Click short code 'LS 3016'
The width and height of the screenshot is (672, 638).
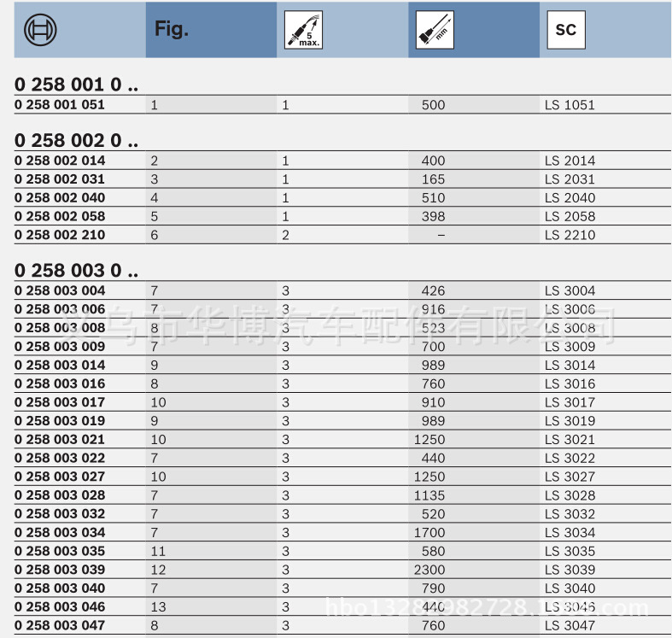(x=570, y=383)
